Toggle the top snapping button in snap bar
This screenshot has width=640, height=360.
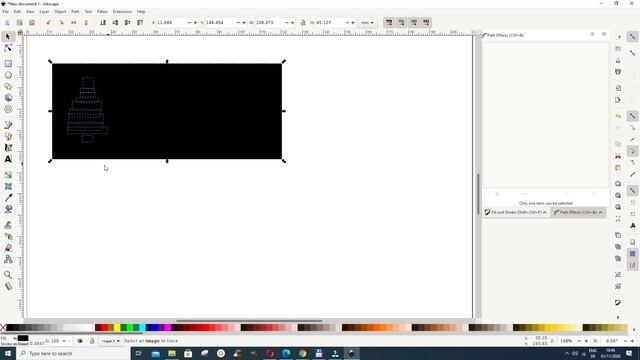click(x=632, y=37)
